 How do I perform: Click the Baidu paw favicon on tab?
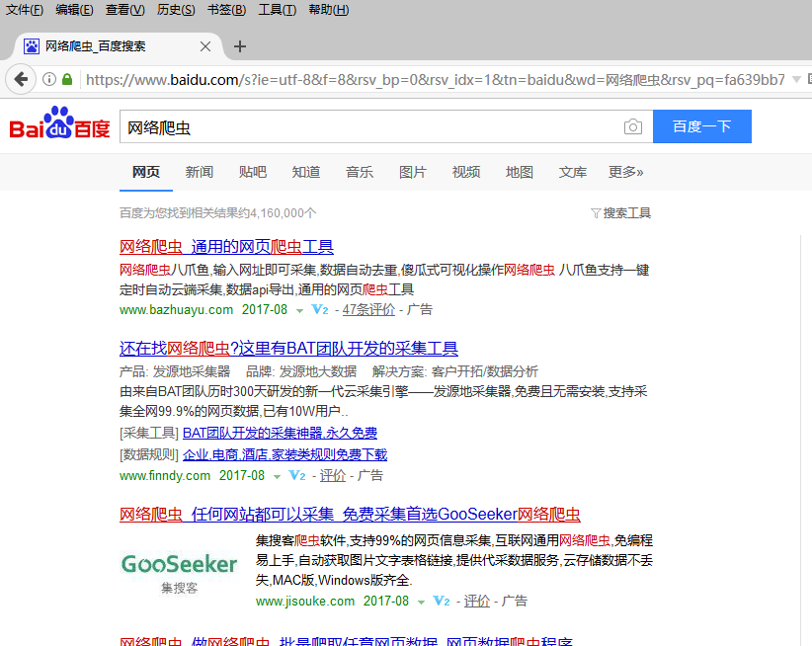[x=32, y=46]
